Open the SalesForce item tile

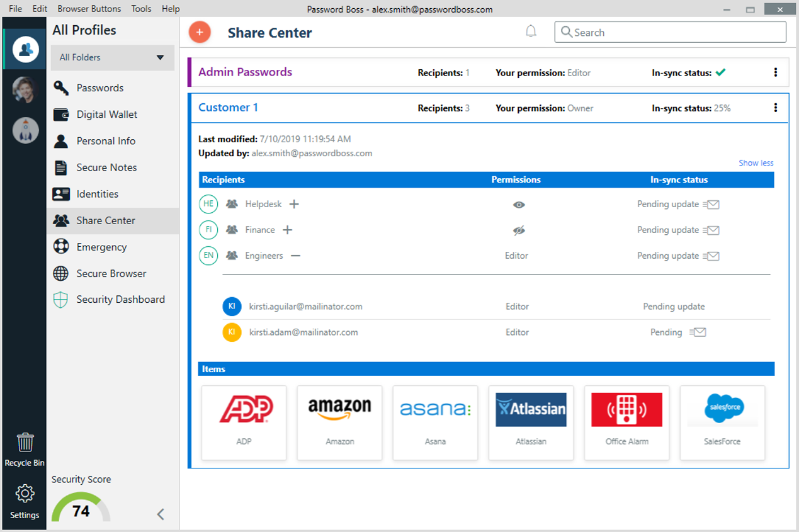point(722,422)
